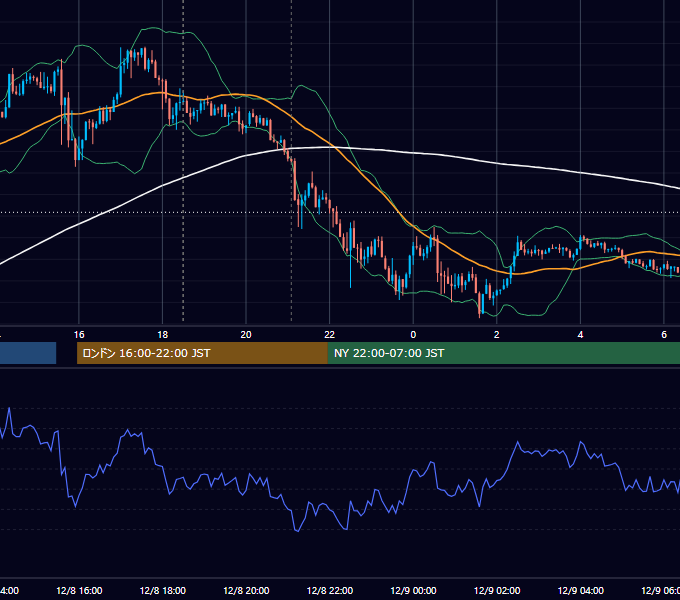The width and height of the screenshot is (680, 600).
Task: Click the 16 hour label on the price chart axis
Action: [79, 335]
